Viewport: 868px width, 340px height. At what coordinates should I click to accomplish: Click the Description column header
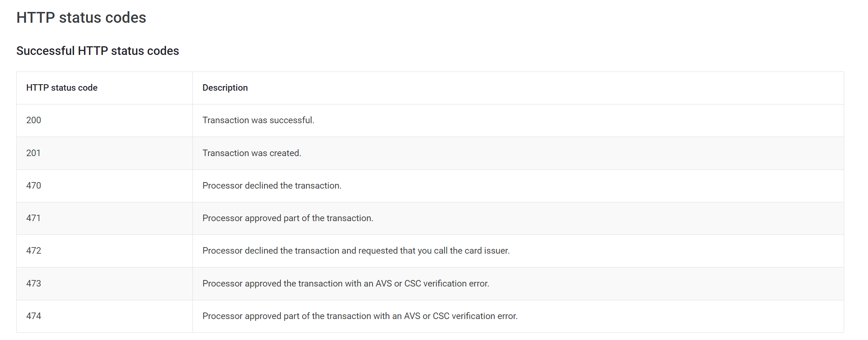(225, 88)
